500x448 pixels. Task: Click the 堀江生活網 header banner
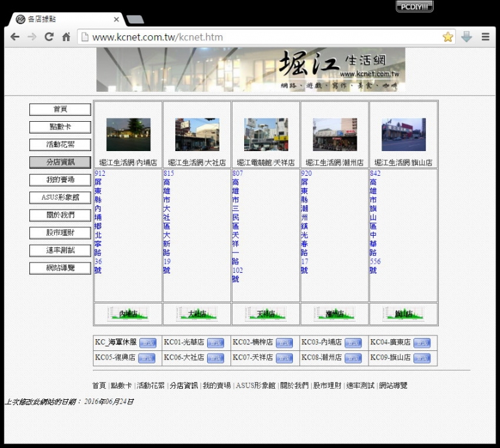251,70
